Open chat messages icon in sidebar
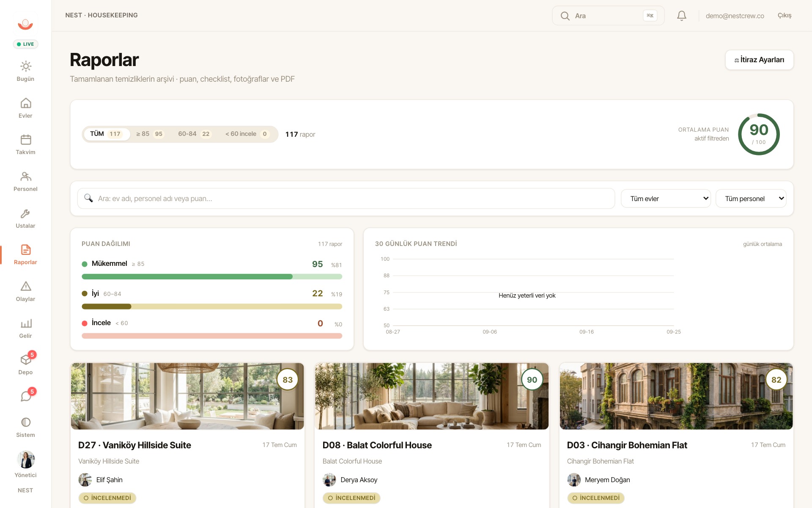812x508 pixels. click(x=26, y=396)
